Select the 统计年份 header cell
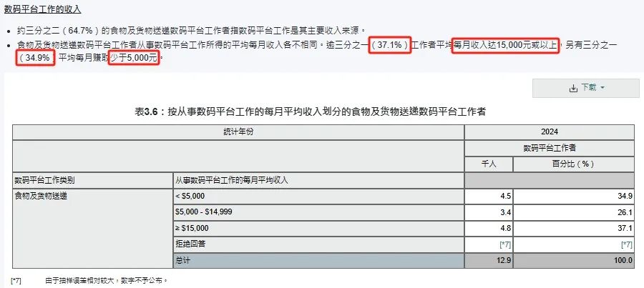 tap(238, 132)
